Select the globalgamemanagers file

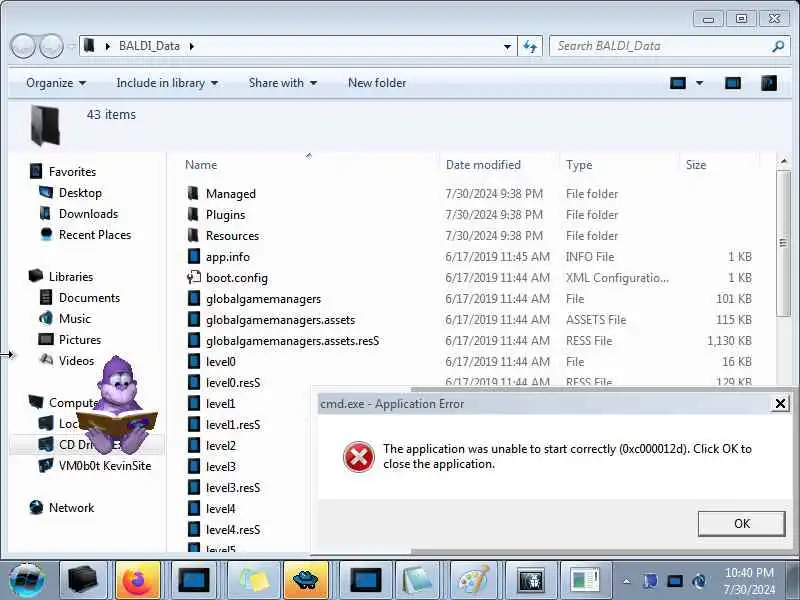coord(263,298)
